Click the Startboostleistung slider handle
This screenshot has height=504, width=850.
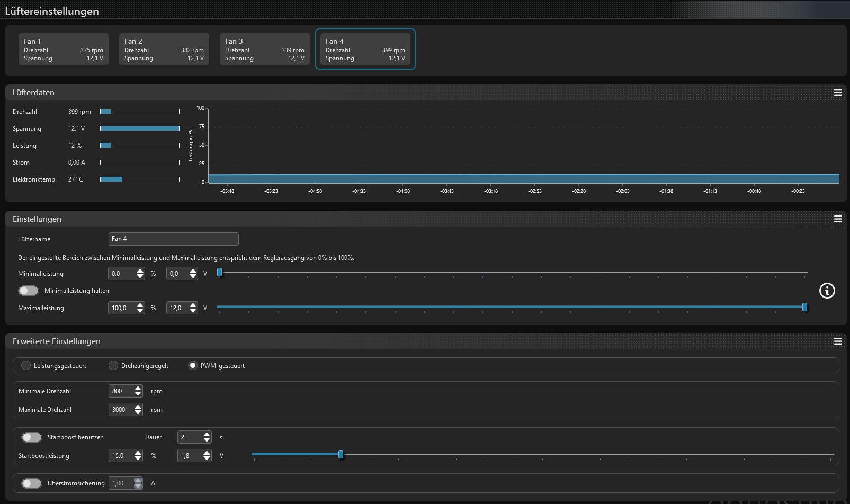tap(341, 454)
